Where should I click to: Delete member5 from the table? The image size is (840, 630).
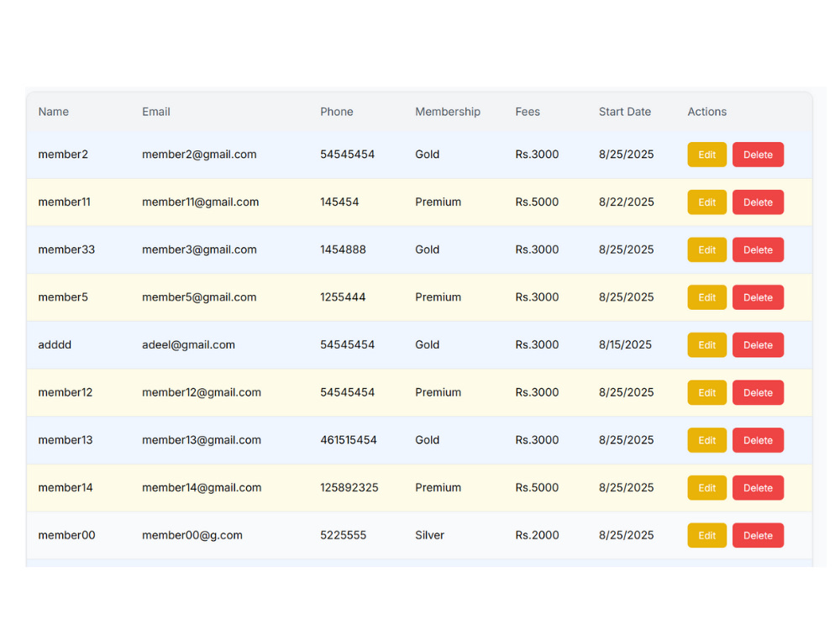coord(758,297)
